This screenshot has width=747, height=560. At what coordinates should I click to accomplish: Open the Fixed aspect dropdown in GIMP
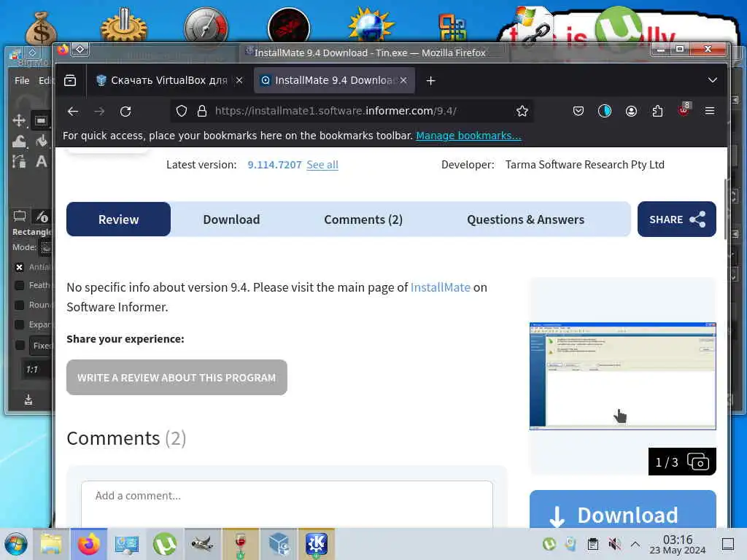coord(42,345)
